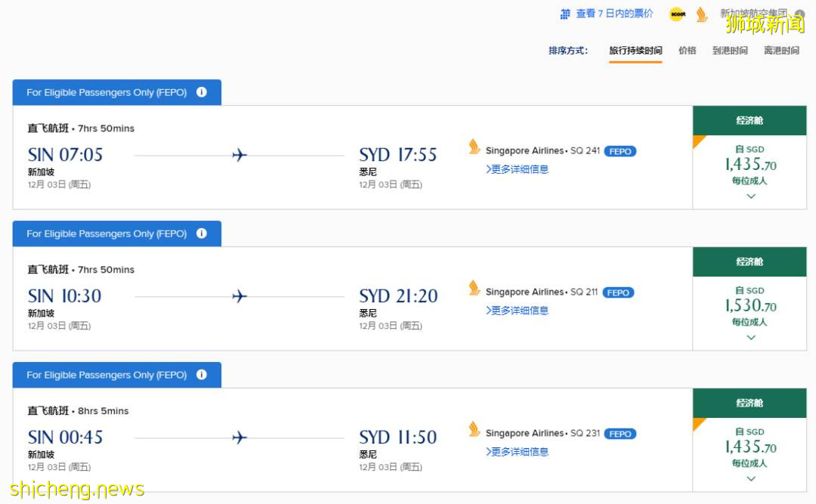The width and height of the screenshot is (816, 504).
Task: Click the info icon on second FEPO banner
Action: 202,233
